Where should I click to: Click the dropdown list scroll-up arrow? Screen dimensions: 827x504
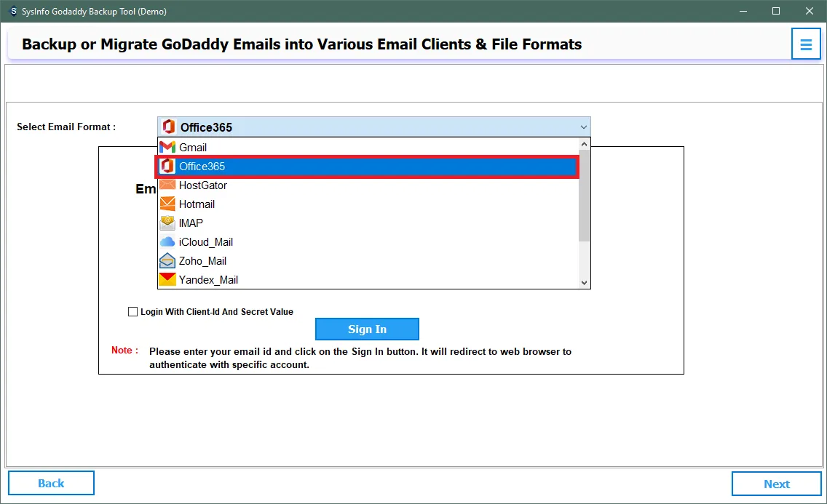click(x=584, y=144)
